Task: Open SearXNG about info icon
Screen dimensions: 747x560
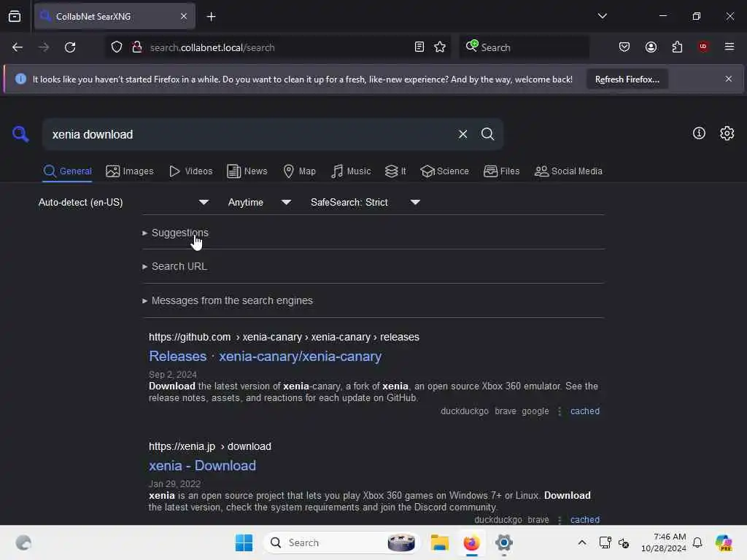Action: 699,133
